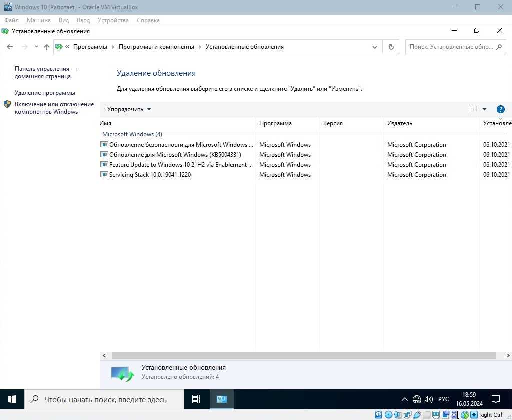This screenshot has width=512, height=420.
Task: Click the search magnifier icon
Action: 499,47
